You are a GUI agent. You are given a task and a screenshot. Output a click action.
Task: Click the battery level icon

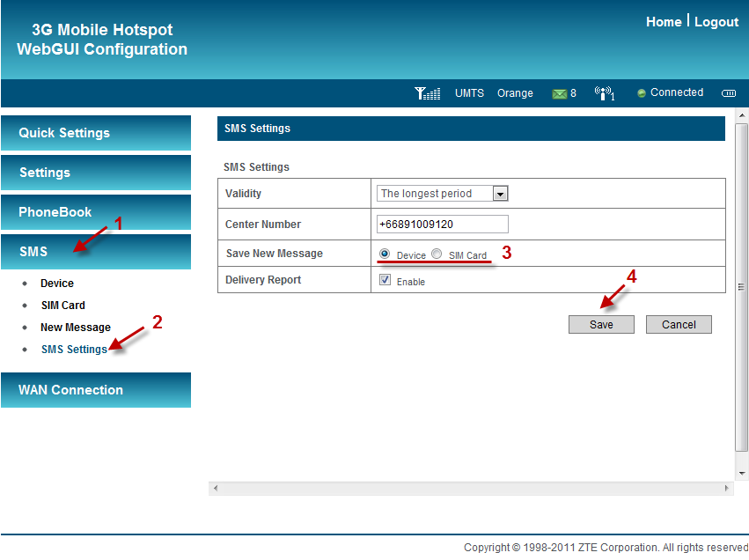pyautogui.click(x=728, y=93)
